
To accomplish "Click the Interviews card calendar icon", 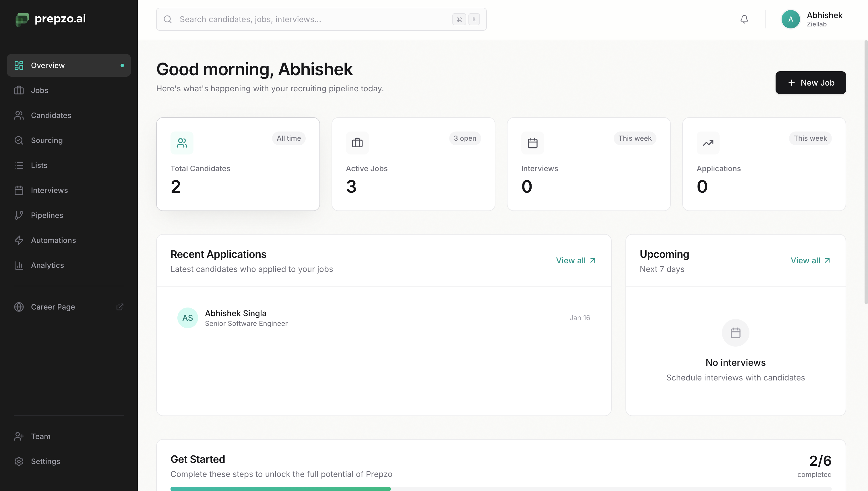I will 532,143.
